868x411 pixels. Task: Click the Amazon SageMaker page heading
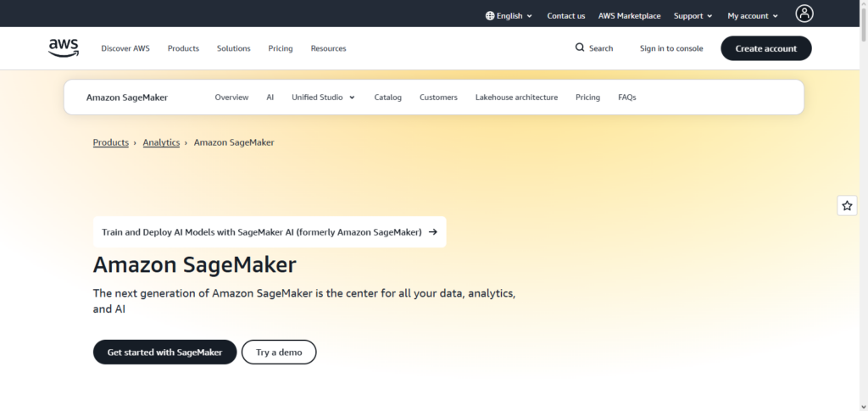194,265
